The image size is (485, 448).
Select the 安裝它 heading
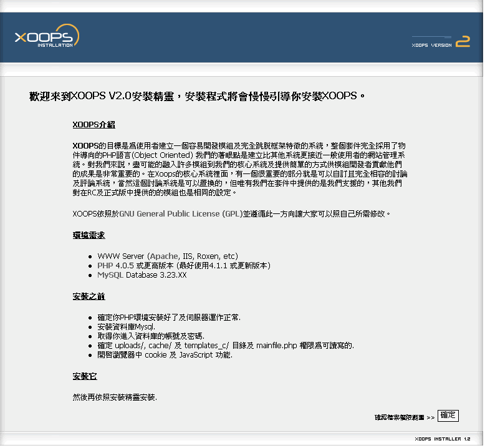pyautogui.click(x=85, y=377)
